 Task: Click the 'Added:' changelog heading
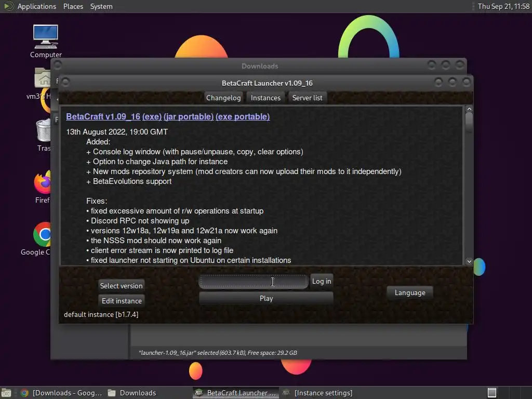98,142
